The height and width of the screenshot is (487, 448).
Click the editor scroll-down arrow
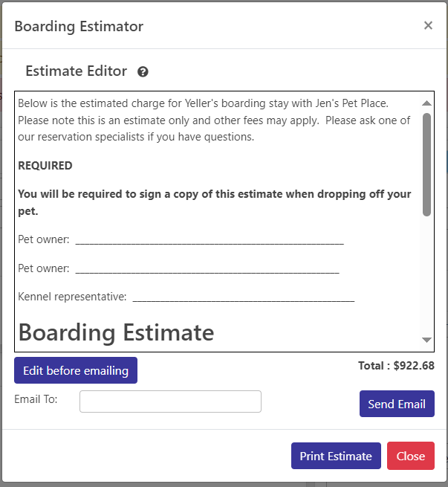pos(427,340)
